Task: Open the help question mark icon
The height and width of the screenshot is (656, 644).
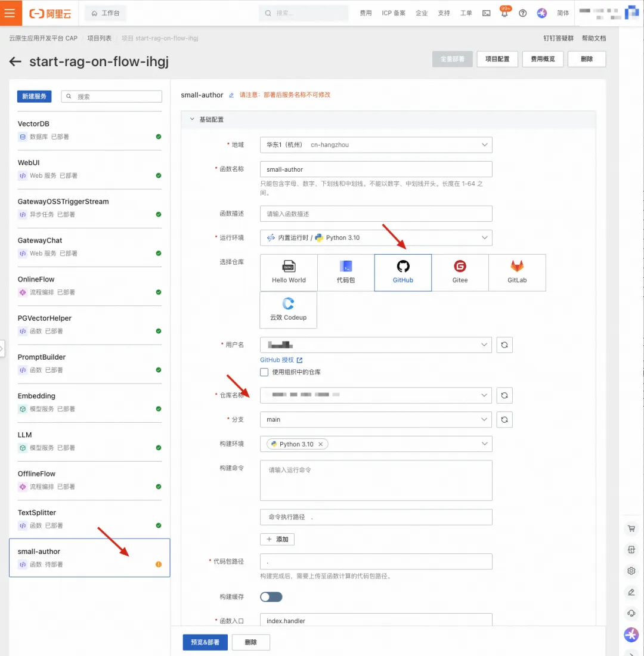Action: [522, 13]
